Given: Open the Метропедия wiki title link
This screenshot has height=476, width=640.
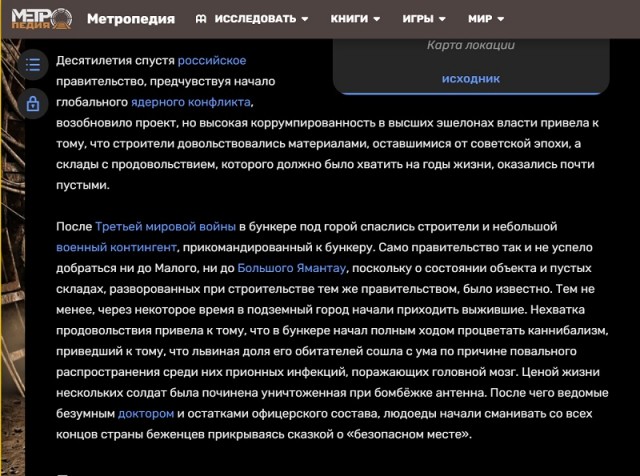Looking at the screenshot, I should [x=131, y=19].
